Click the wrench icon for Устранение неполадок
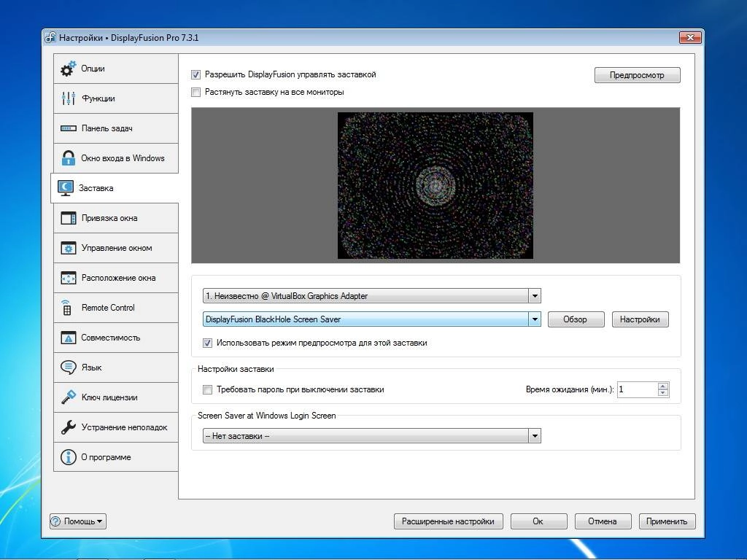 tap(68, 427)
